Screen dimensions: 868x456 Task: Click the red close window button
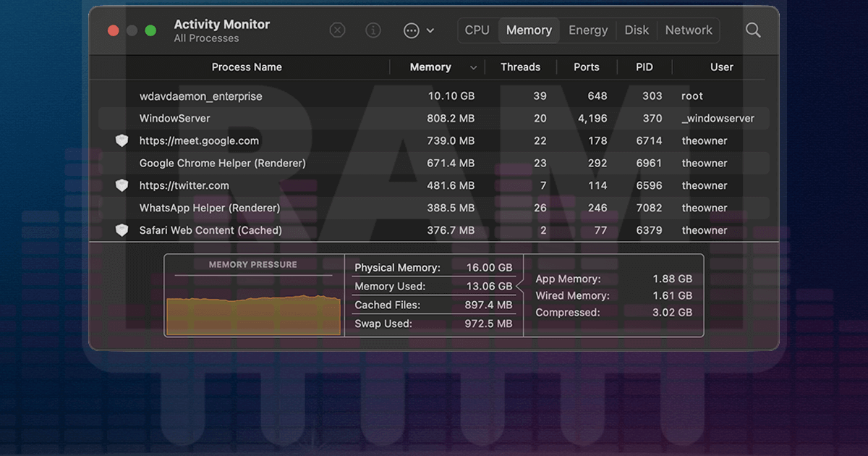(113, 30)
